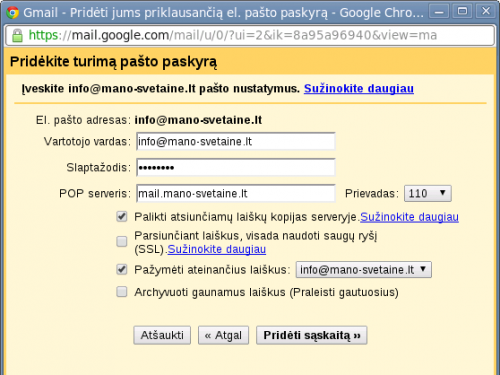Click the bold address info@mano-svetaine.lt text
The height and width of the screenshot is (375, 500).
198,120
